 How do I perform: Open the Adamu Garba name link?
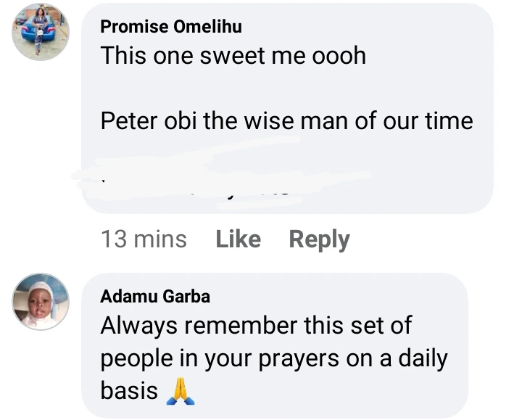[x=155, y=297]
